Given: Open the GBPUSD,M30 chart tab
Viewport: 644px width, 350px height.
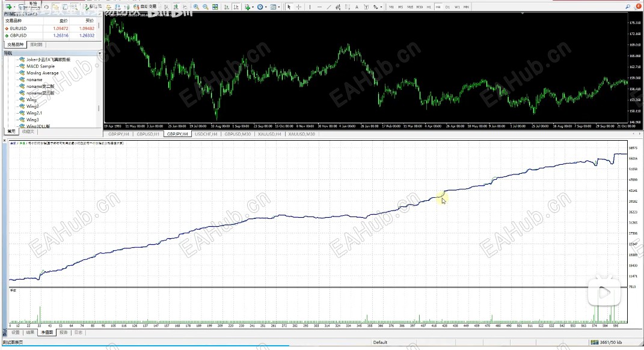Looking at the screenshot, I should tap(238, 134).
